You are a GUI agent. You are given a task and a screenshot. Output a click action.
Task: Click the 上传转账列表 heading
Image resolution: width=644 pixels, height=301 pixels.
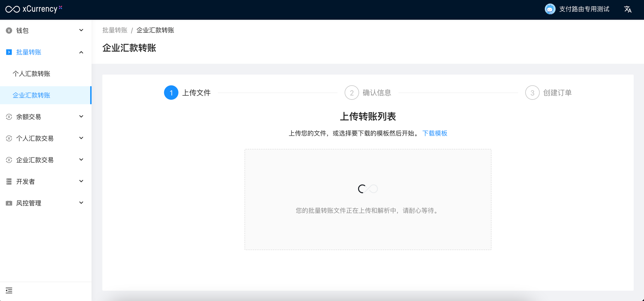pos(368,116)
